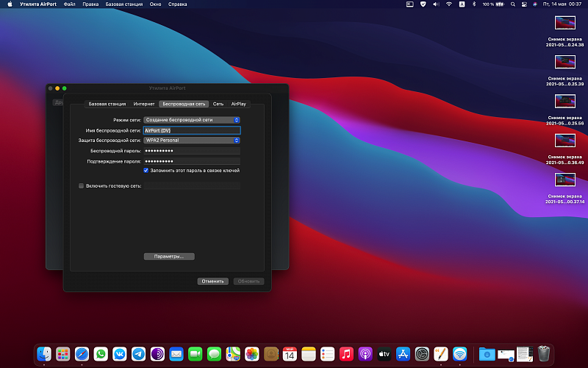
Task: Enable the "Включить гостевую сеть" checkbox
Action: click(82, 186)
